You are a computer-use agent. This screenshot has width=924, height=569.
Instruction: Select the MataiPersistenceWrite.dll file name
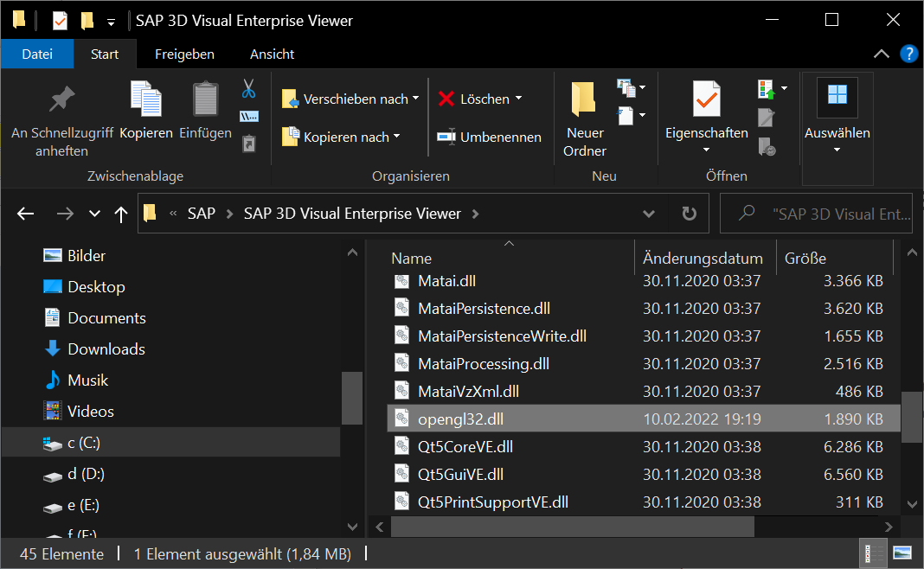pos(502,336)
